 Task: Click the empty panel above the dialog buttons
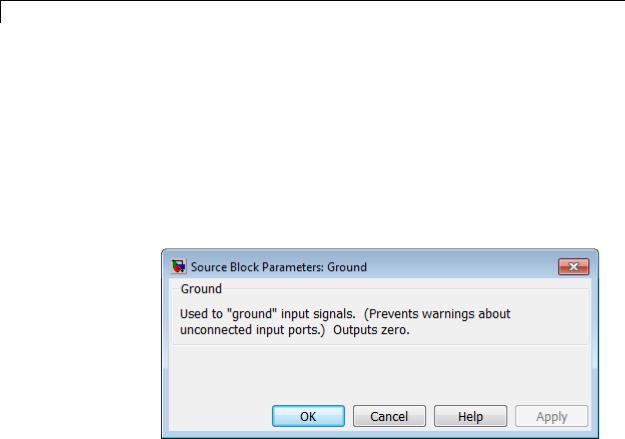379,373
